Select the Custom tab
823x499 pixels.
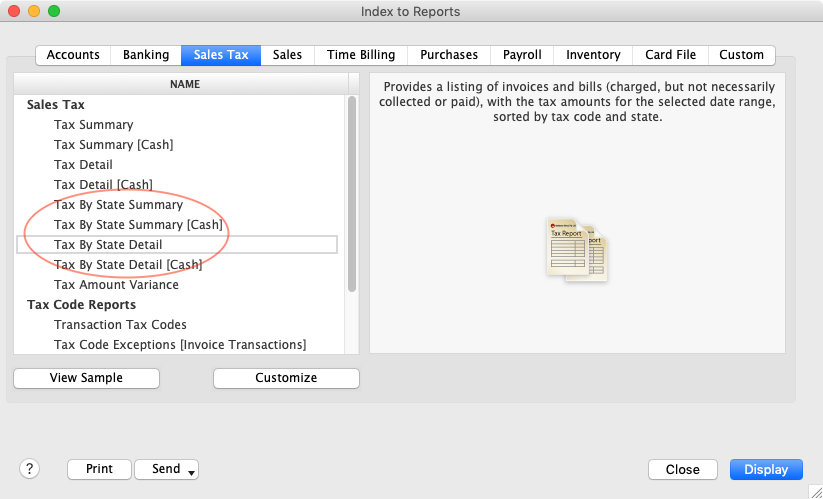click(741, 55)
